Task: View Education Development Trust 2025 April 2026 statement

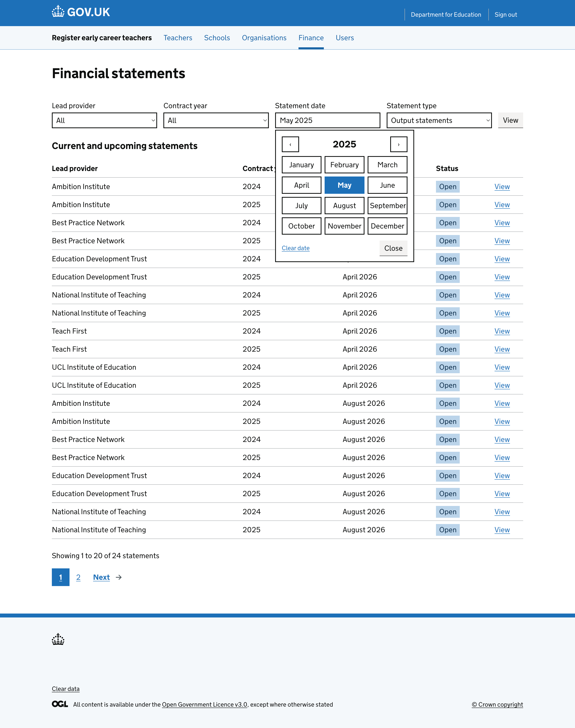Action: 502,277
